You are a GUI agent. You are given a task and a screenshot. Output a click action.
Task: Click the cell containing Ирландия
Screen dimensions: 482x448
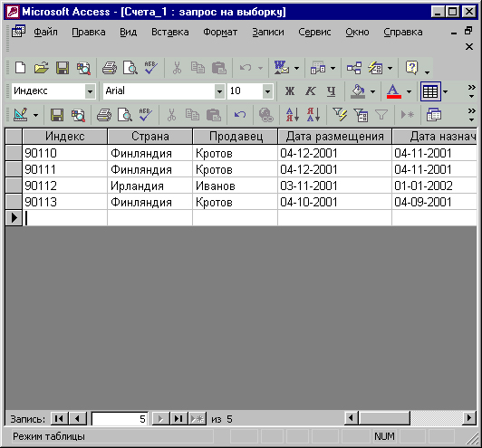coord(149,186)
